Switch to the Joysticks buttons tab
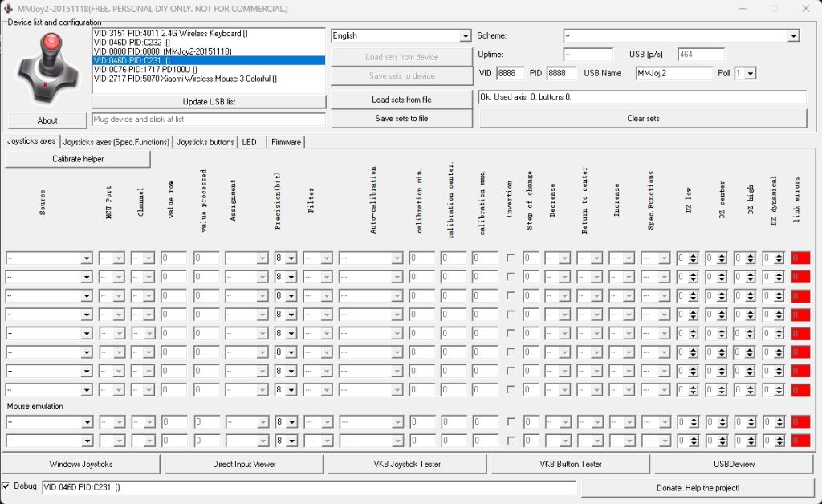 coord(205,142)
